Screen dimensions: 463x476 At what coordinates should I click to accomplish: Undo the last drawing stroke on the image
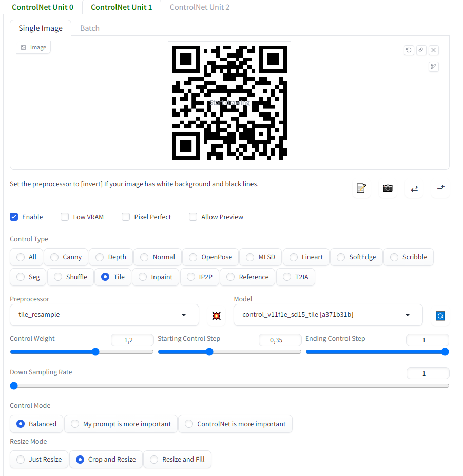(409, 50)
